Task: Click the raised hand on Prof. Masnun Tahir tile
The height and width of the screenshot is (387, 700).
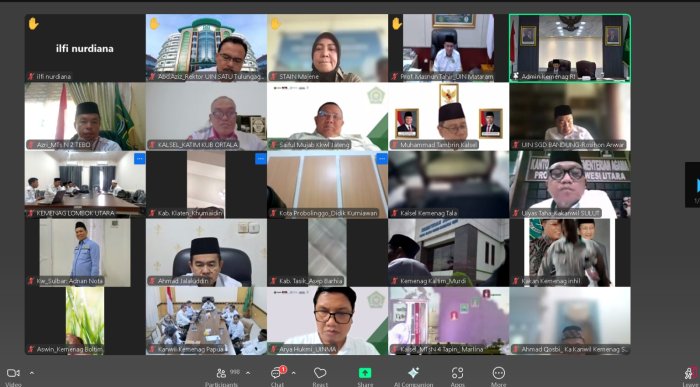Action: pos(397,24)
